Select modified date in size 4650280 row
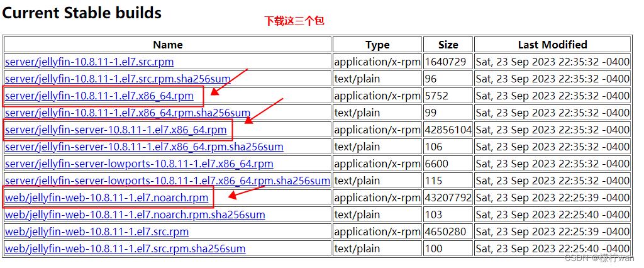The image size is (644, 268). pyautogui.click(x=552, y=232)
